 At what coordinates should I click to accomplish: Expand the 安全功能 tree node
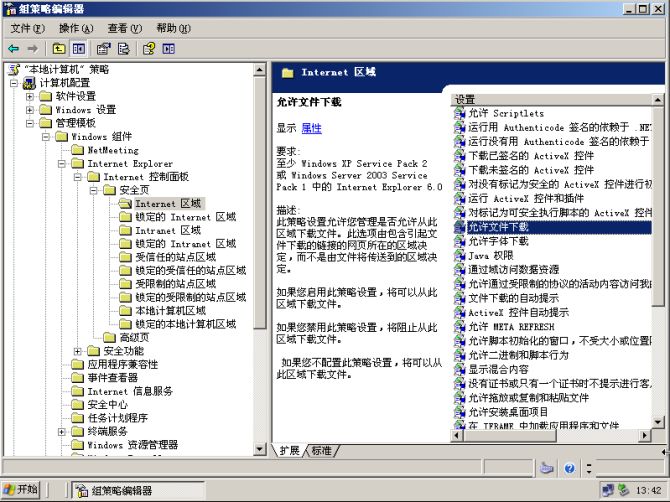78,351
